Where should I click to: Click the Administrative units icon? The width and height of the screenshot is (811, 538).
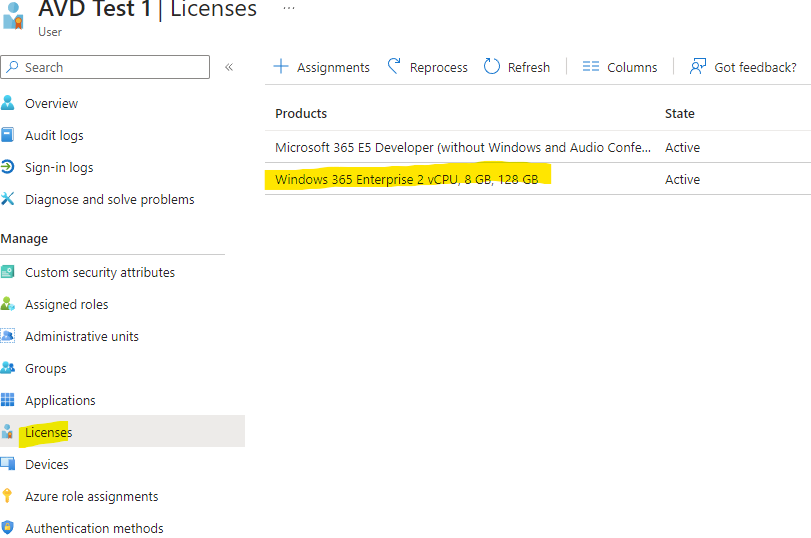click(8, 336)
